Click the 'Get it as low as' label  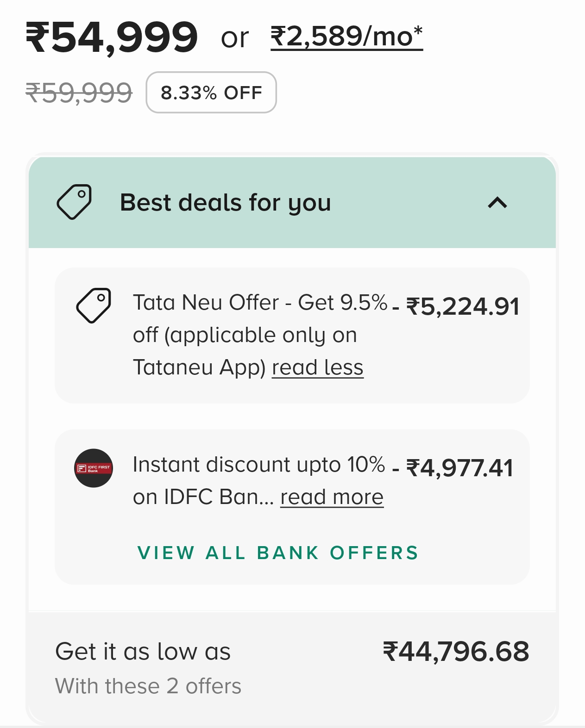point(143,652)
